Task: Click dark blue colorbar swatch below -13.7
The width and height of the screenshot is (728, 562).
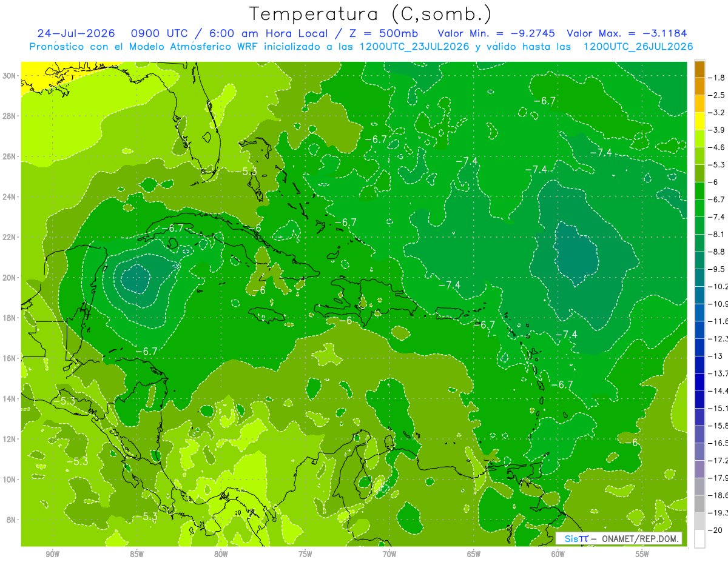Action: 699,382
